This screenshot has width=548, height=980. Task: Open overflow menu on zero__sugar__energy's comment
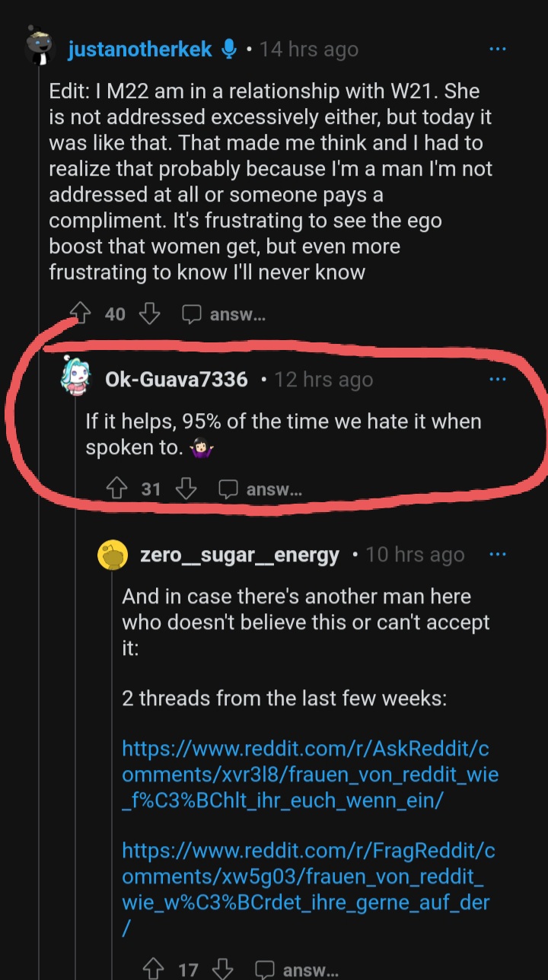pos(497,555)
